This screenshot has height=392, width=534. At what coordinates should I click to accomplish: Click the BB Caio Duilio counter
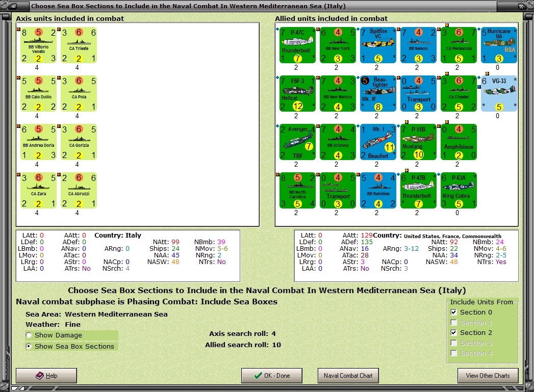(x=38, y=94)
